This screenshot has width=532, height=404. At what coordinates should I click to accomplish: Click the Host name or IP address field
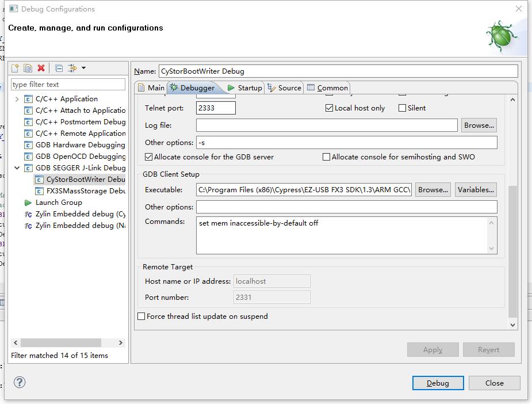(x=272, y=281)
